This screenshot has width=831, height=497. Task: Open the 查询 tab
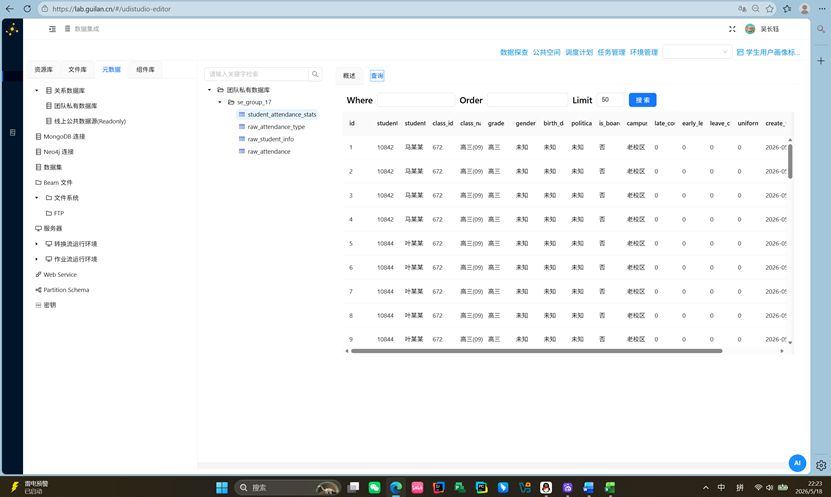point(377,76)
